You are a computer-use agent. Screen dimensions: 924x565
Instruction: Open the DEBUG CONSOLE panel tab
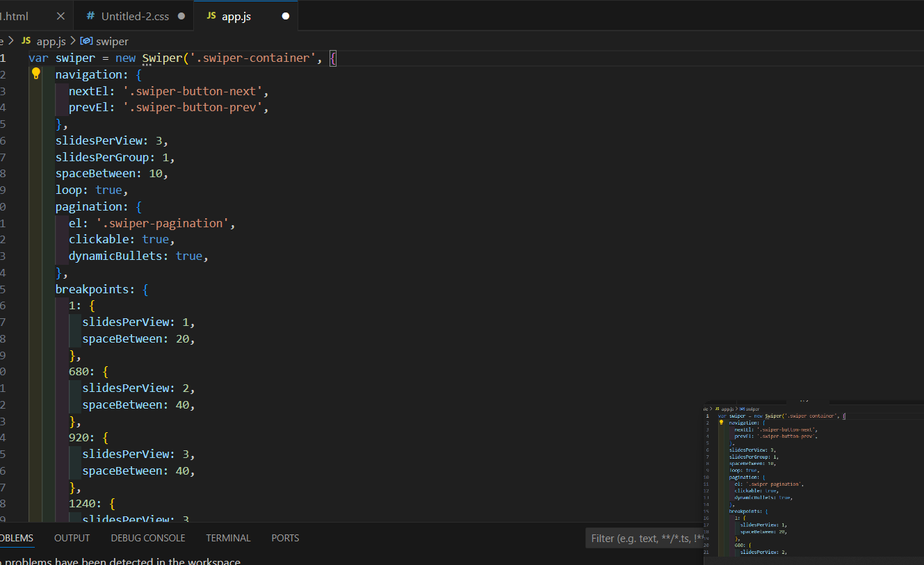(148, 538)
